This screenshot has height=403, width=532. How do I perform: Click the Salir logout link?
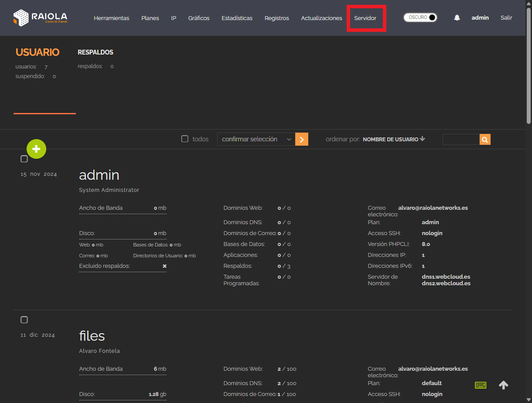(506, 18)
